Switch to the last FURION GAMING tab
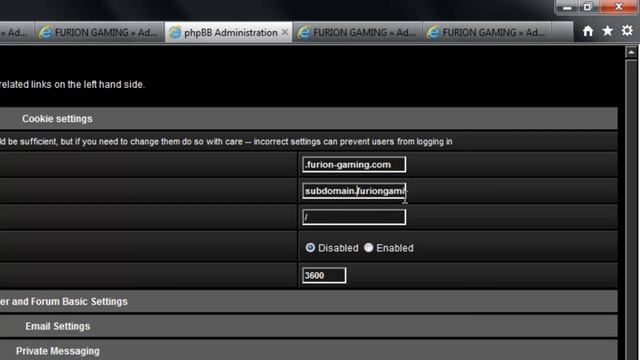The width and height of the screenshot is (640, 360). [x=487, y=32]
